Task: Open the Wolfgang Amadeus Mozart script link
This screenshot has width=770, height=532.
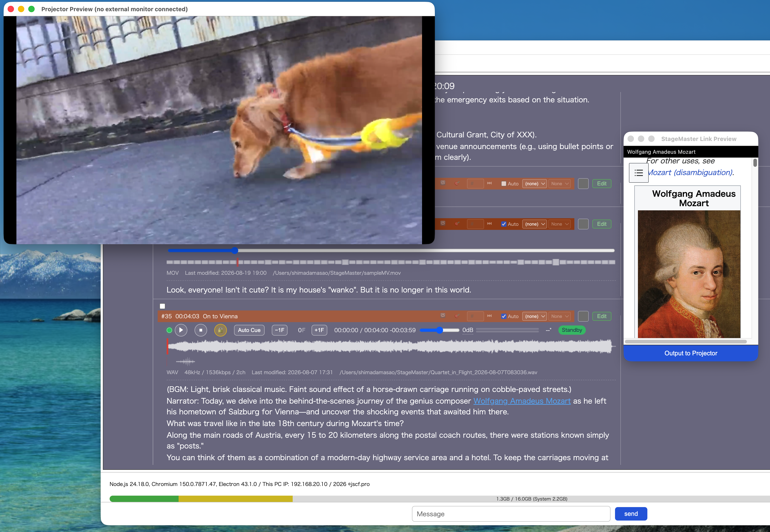Action: (x=522, y=401)
